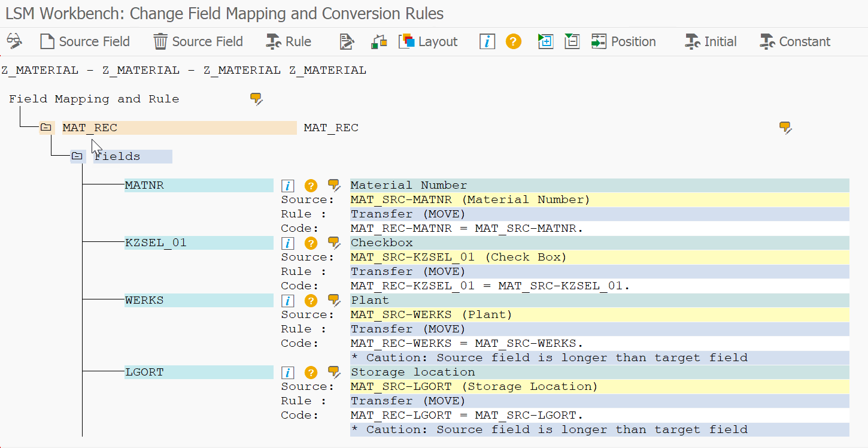Open help for the KZSEL_01 field
Screen dimensions: 868x448
point(311,243)
